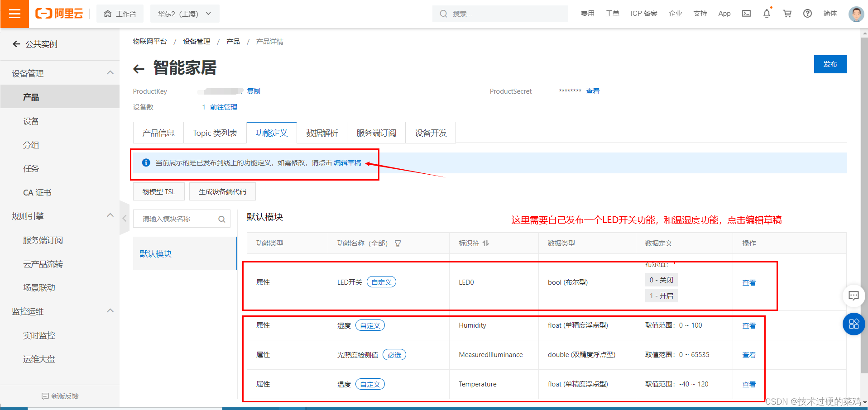Open the 华东2（上海） region dropdown

coord(185,14)
